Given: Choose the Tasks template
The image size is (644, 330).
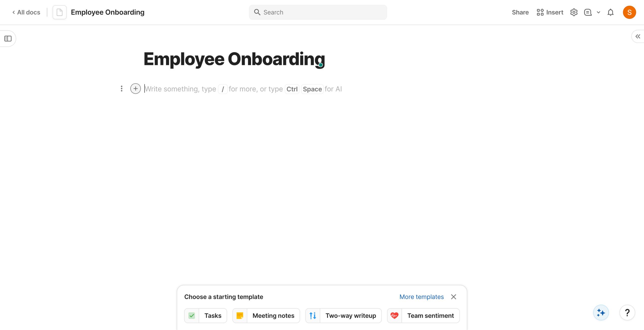Looking at the screenshot, I should 206,316.
